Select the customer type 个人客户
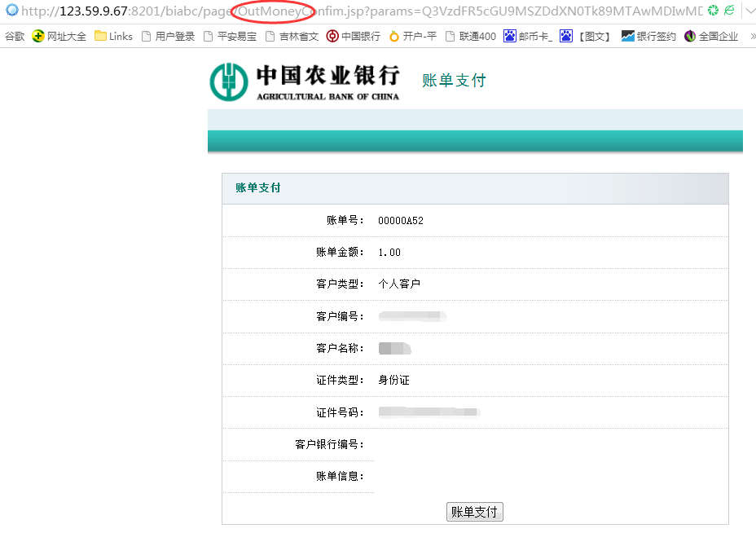Screen dimensions: 756x533 [399, 284]
